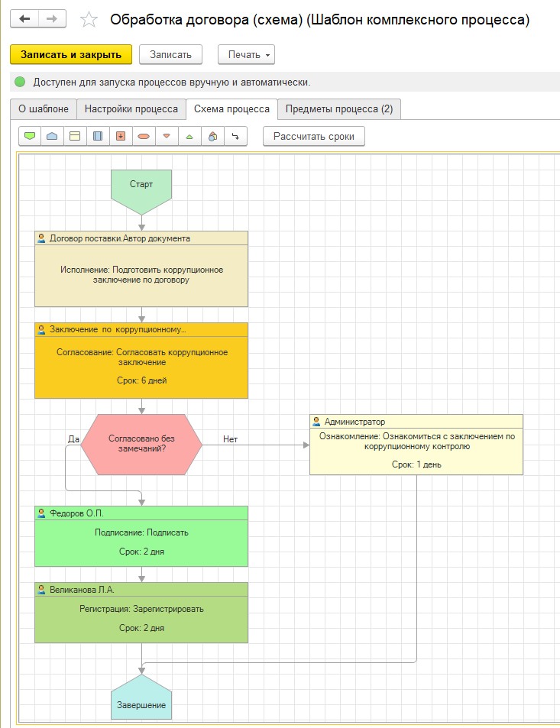This screenshot has height=728, width=560.
Task: Click the decoration shapes icon in toolbar
Action: coord(213,136)
